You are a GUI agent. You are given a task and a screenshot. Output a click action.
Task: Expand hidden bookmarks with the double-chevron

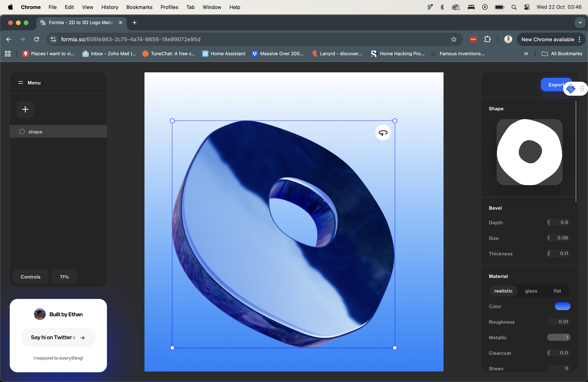pyautogui.click(x=526, y=54)
